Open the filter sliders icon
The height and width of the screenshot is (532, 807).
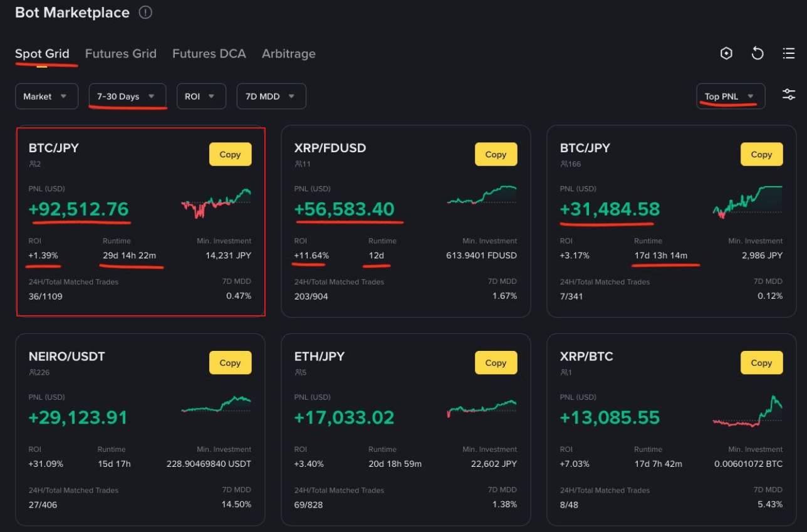pyautogui.click(x=789, y=95)
